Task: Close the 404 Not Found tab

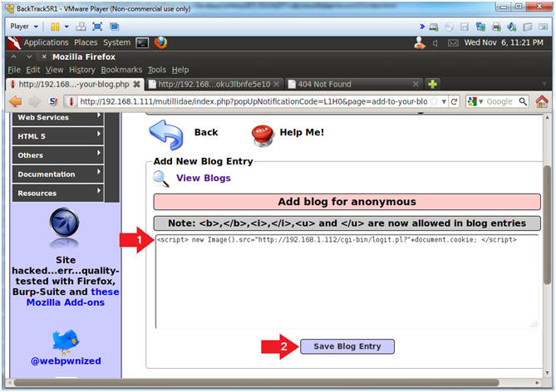Action: pyautogui.click(x=416, y=85)
